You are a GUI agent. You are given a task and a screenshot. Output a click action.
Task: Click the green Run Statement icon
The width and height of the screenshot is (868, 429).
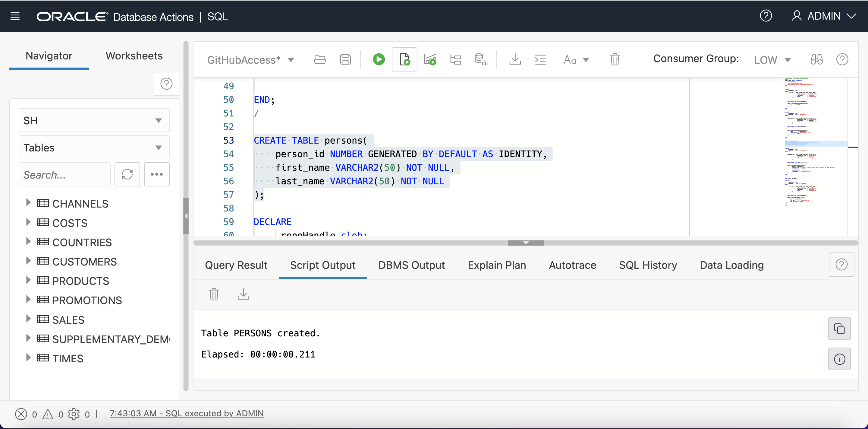379,60
